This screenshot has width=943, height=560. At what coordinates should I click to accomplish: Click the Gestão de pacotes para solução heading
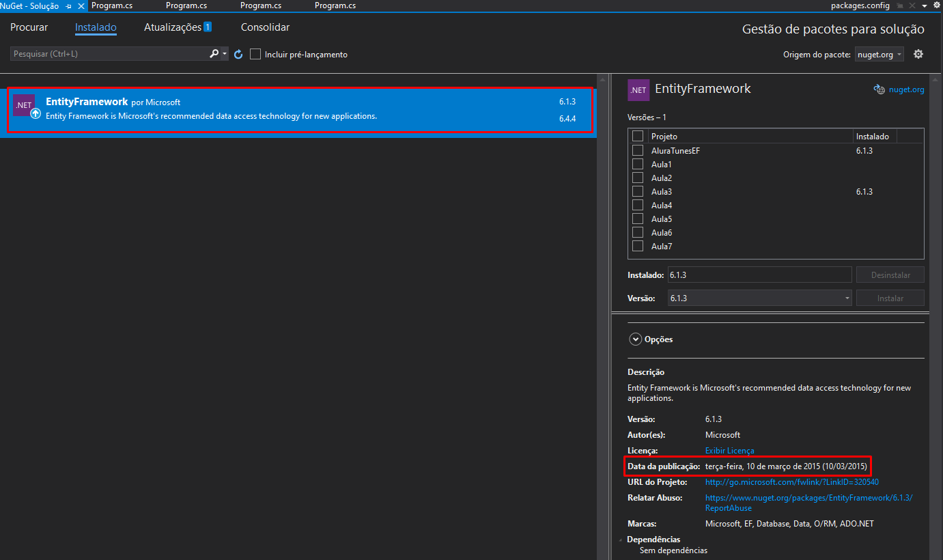(x=833, y=29)
